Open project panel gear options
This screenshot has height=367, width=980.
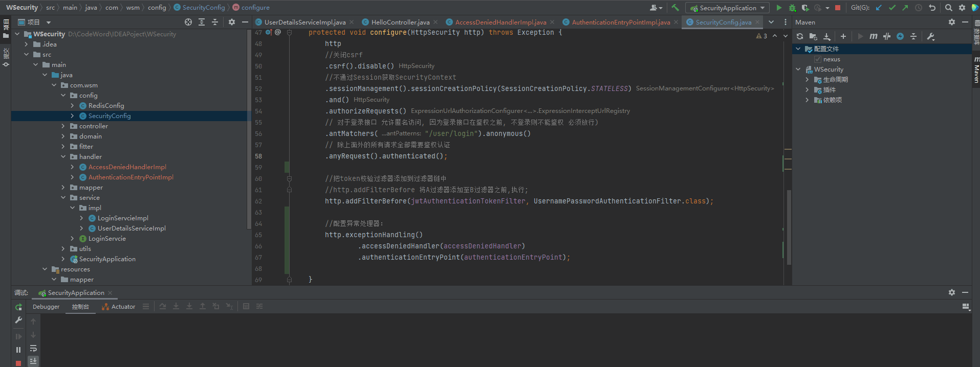[x=232, y=22]
